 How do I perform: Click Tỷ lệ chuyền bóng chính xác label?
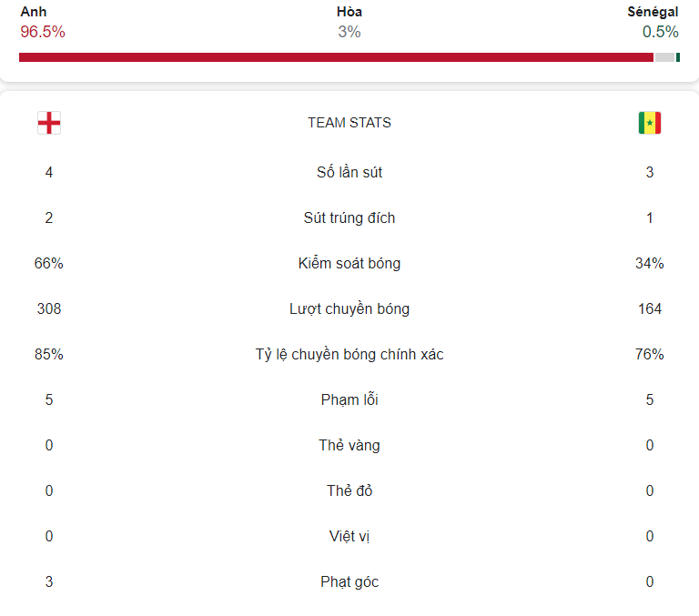(349, 354)
